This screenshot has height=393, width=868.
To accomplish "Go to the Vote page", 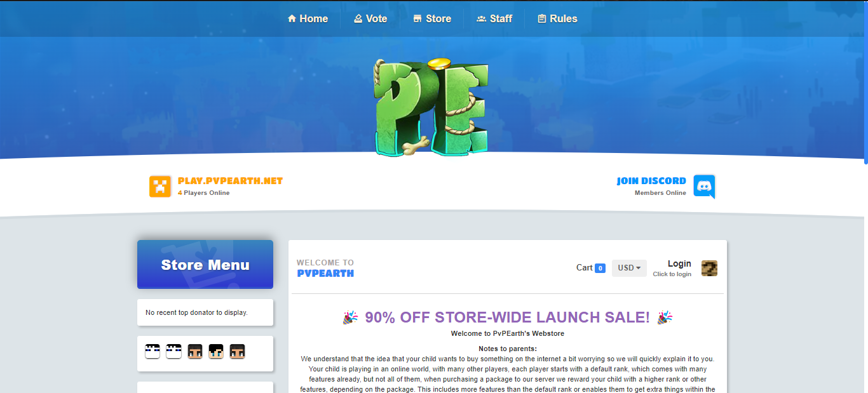I will 370,18.
